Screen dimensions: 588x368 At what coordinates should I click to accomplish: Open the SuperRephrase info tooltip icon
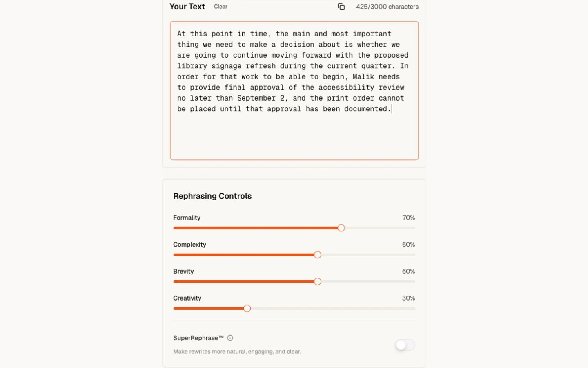pos(230,338)
